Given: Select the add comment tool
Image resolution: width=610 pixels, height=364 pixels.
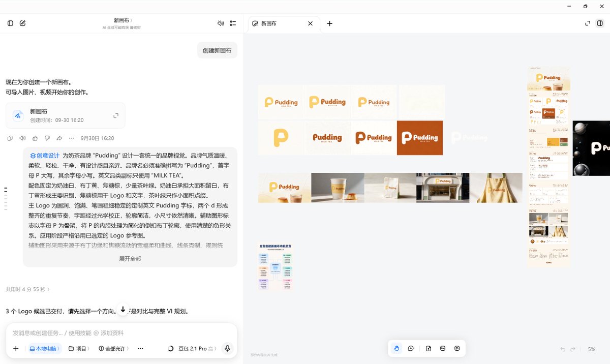Looking at the screenshot, I should [x=411, y=348].
